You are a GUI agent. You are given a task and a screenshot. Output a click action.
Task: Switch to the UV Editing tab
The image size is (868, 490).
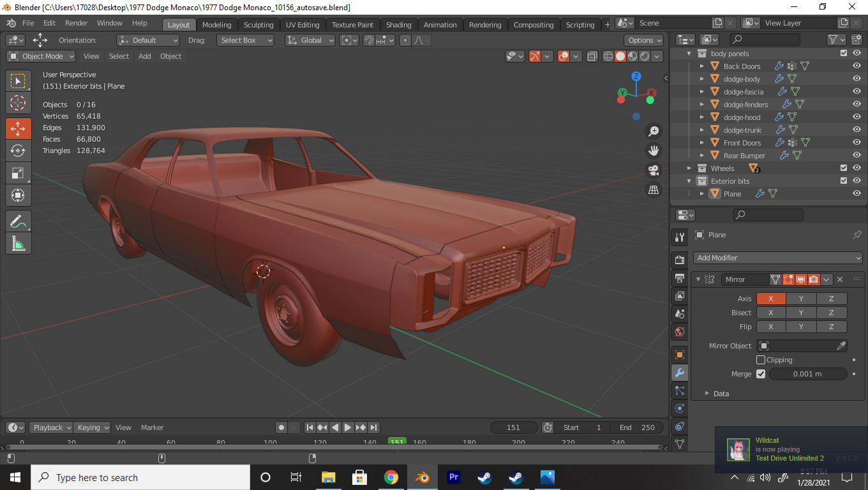[x=303, y=25]
